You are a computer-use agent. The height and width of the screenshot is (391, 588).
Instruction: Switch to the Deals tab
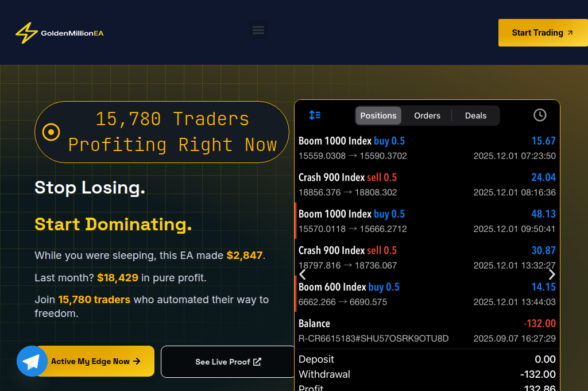tap(475, 115)
